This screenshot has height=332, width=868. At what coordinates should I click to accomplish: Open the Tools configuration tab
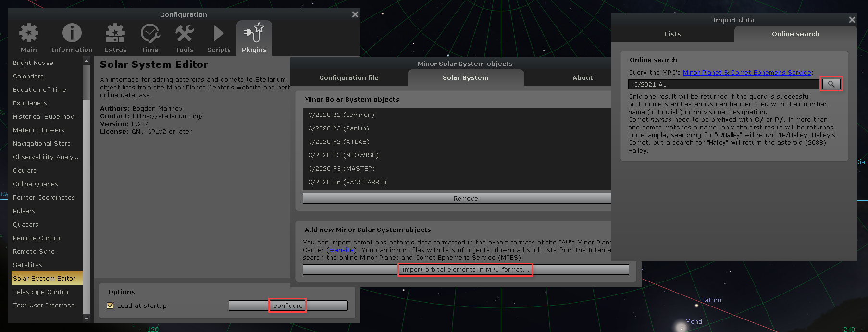pyautogui.click(x=185, y=38)
